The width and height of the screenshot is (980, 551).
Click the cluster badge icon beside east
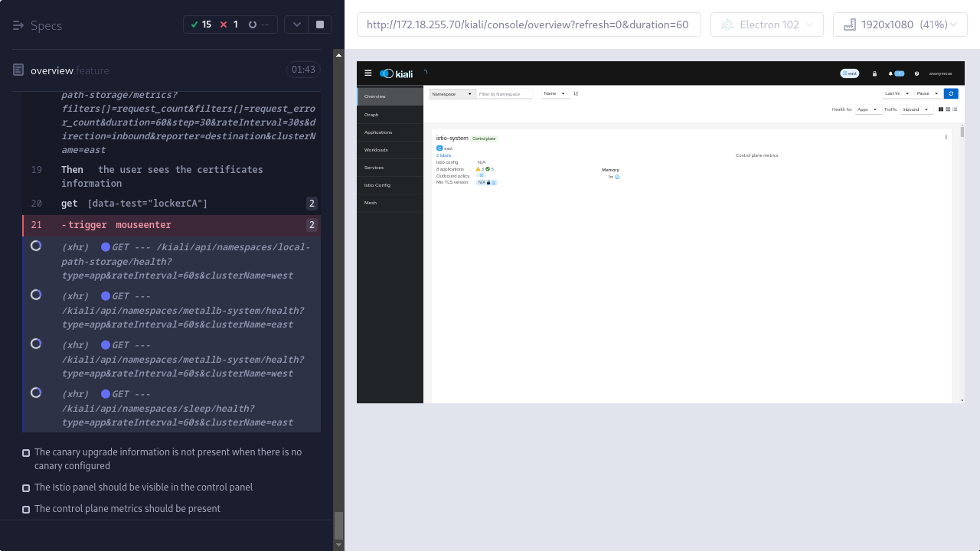tap(439, 148)
